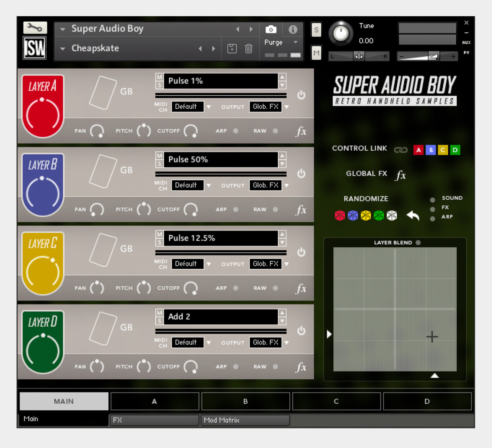Image resolution: width=492 pixels, height=448 pixels.
Task: Save the Cheapskate preset with the floppy icon
Action: (231, 49)
